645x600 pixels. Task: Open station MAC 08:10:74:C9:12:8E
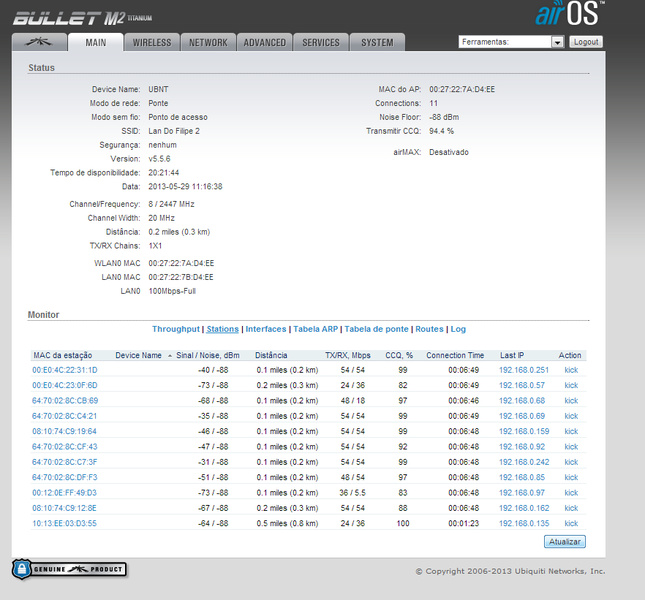(x=64, y=508)
